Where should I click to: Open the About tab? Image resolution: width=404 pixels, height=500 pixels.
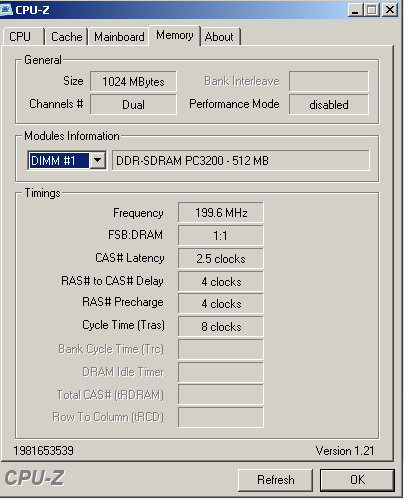pos(220,36)
